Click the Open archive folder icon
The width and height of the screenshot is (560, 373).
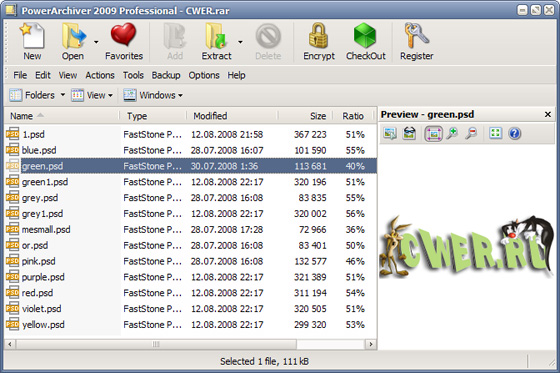(x=74, y=36)
